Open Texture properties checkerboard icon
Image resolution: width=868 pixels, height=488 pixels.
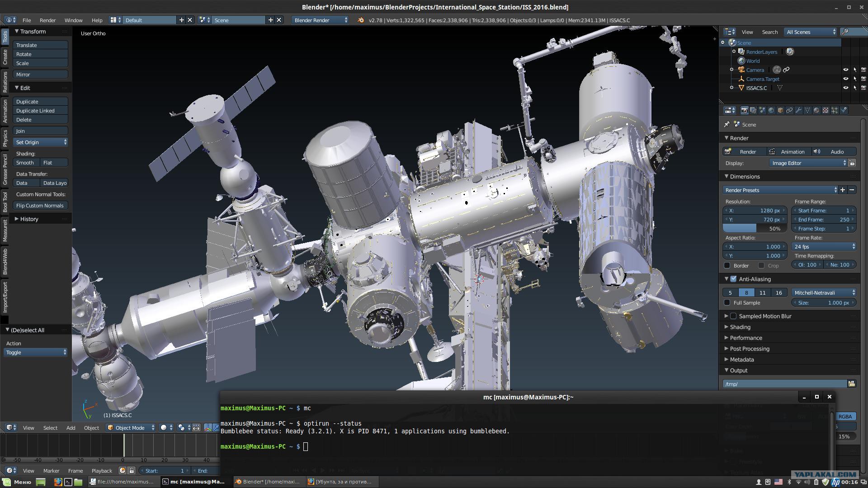[x=826, y=110]
